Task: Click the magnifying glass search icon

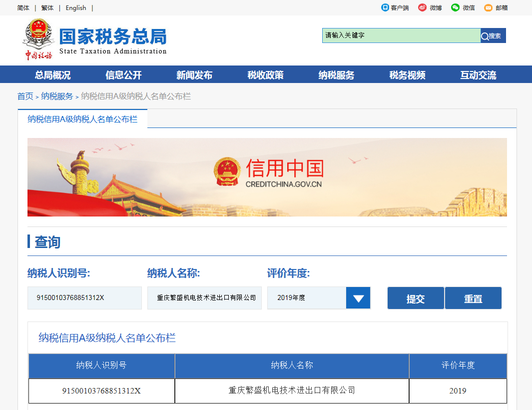Action: (x=484, y=35)
